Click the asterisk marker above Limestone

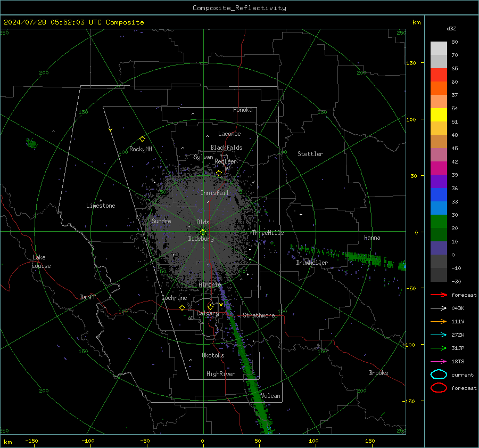(101, 201)
